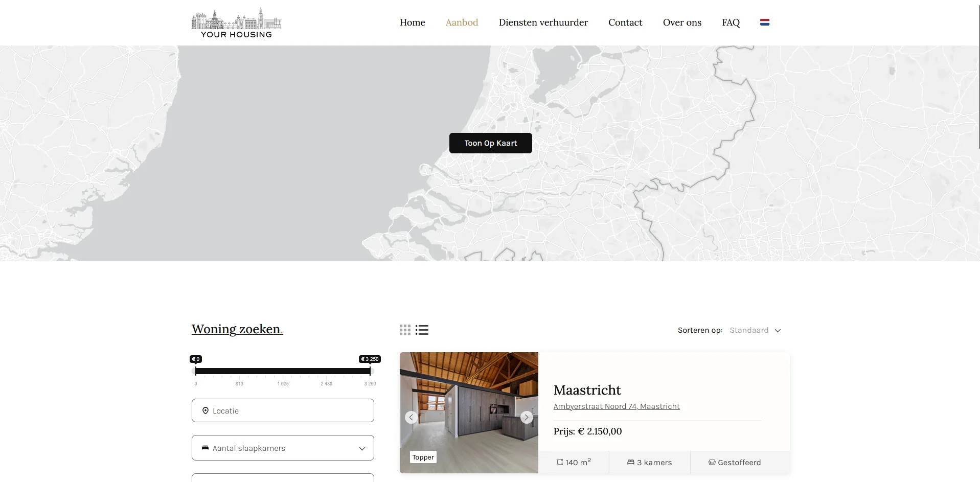Viewport: 980px width, 482px height.
Task: Click the sofa icon beside Gestoffeerd
Action: pos(712,462)
